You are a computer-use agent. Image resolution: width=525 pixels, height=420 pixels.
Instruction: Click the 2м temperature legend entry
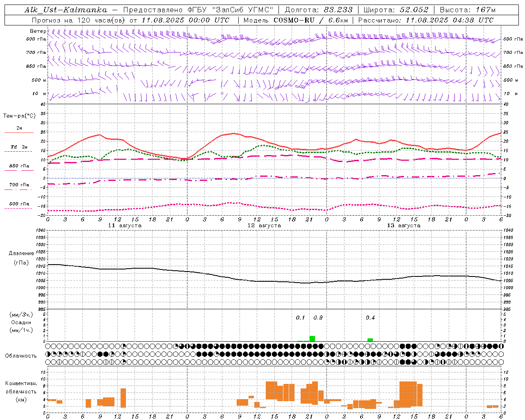click(19, 128)
